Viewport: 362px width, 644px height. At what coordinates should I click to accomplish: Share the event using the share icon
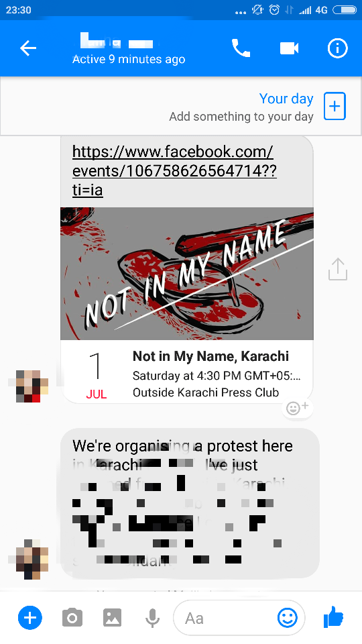click(x=338, y=269)
